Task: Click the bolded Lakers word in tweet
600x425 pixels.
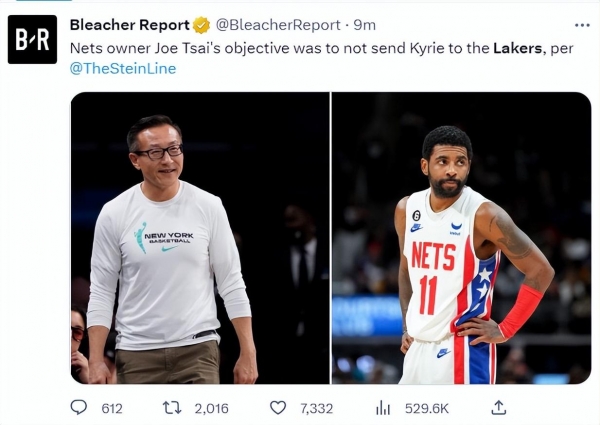Action: (517, 48)
